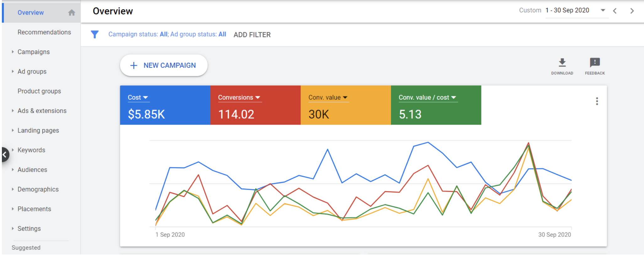
Task: Open the custom date range dropdown
Action: point(603,10)
